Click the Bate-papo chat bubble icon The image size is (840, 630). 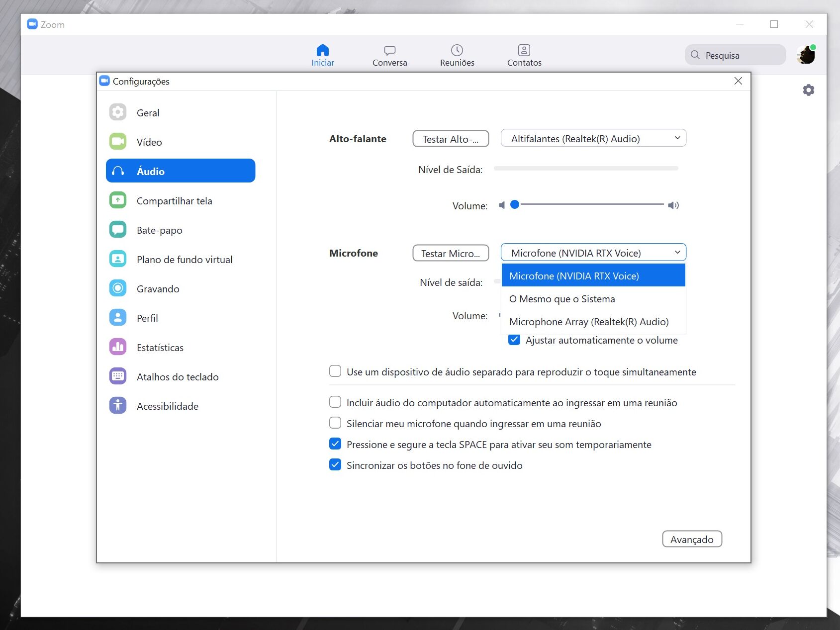coord(118,230)
